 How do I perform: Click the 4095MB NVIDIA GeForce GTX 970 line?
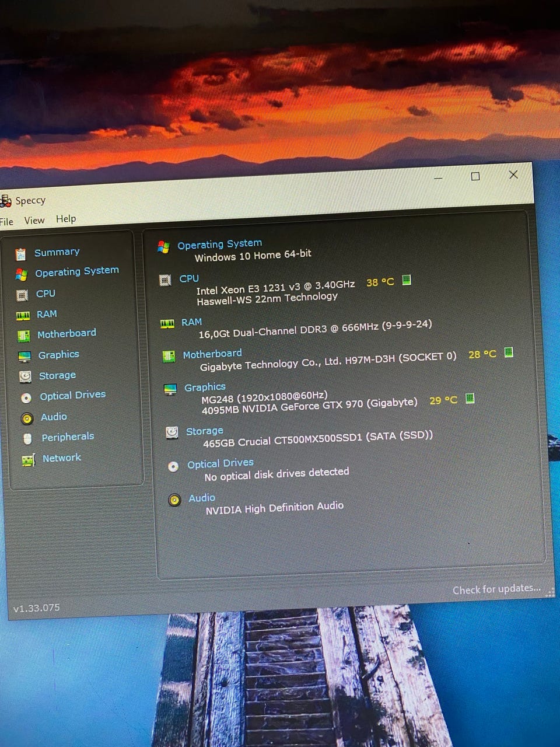[310, 406]
